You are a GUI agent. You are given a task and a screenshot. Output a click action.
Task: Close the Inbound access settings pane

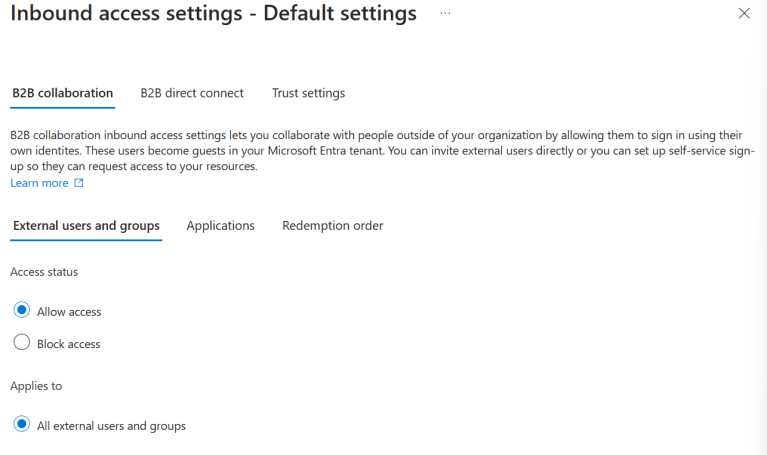(743, 13)
